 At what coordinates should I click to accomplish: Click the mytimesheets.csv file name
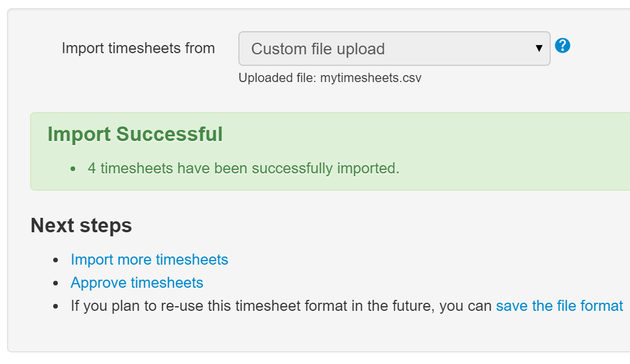tap(370, 77)
